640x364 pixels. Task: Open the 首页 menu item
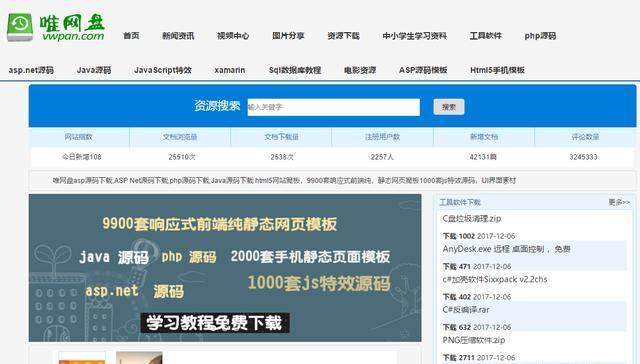(x=131, y=36)
